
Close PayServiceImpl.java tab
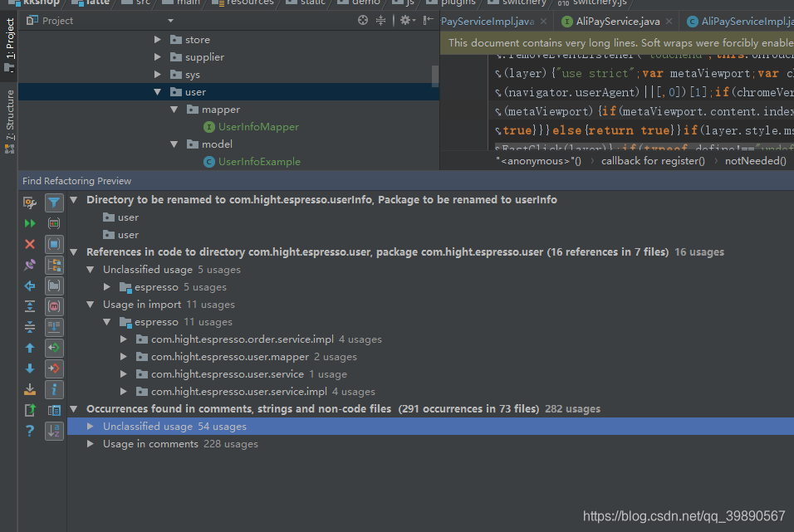click(543, 22)
